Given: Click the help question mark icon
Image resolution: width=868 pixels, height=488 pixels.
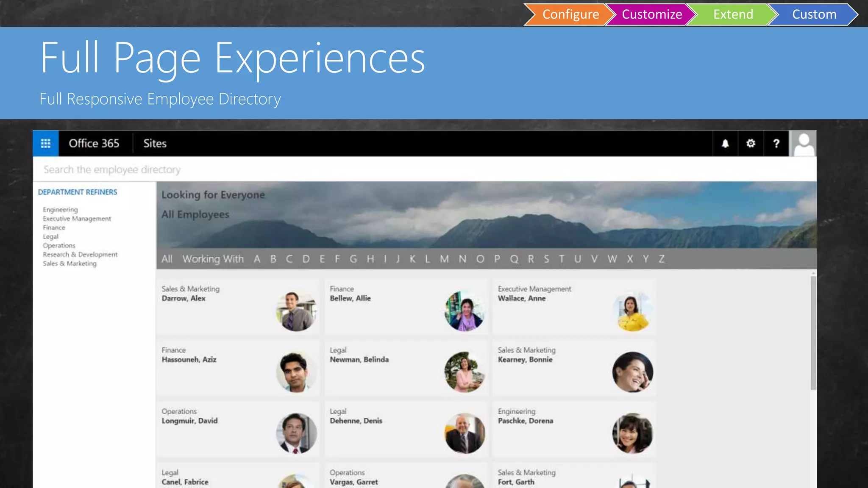Looking at the screenshot, I should pyautogui.click(x=776, y=144).
